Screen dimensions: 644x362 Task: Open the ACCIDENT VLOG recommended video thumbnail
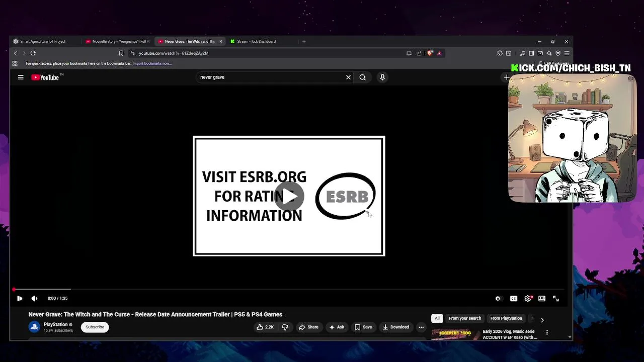[455, 334]
